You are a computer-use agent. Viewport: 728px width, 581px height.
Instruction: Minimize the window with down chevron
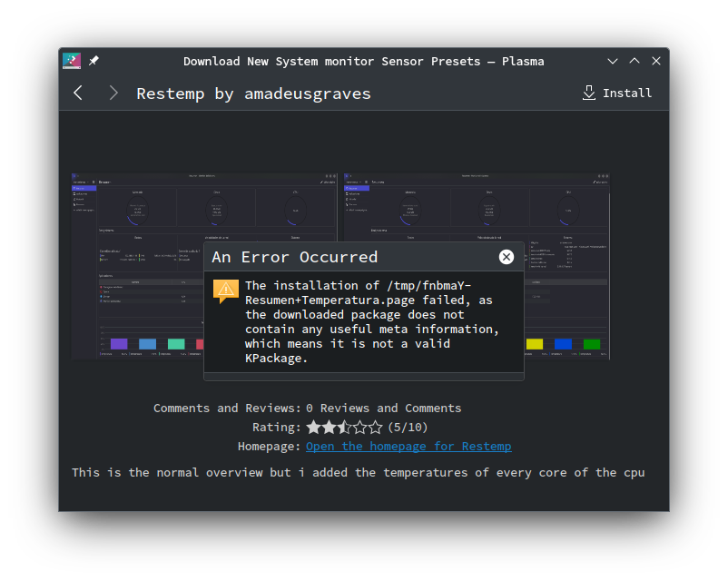point(613,61)
